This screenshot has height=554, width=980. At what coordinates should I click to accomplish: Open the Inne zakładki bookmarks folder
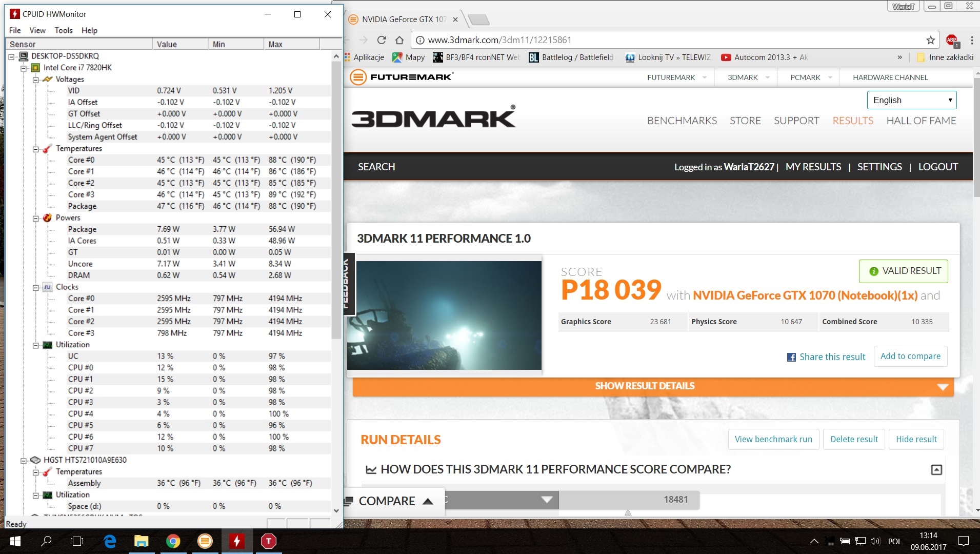click(945, 57)
